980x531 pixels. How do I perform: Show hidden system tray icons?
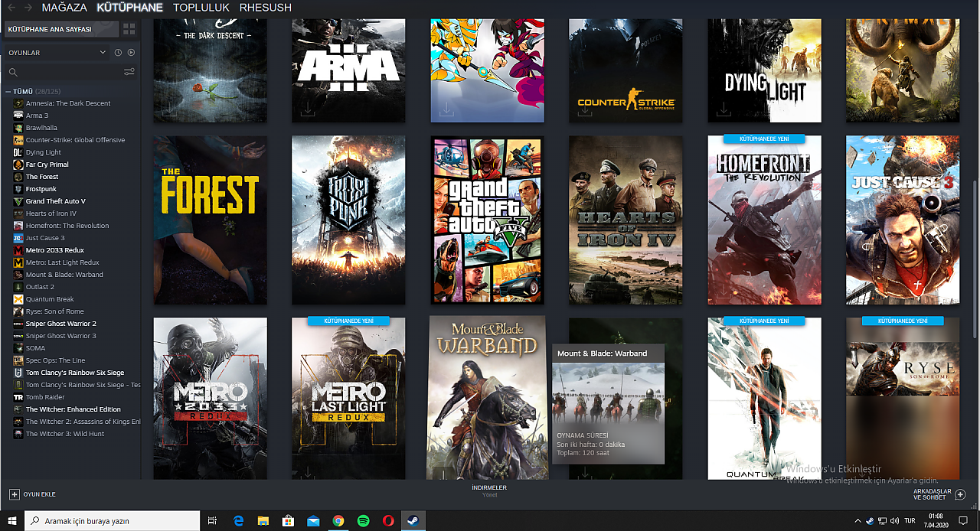[857, 521]
